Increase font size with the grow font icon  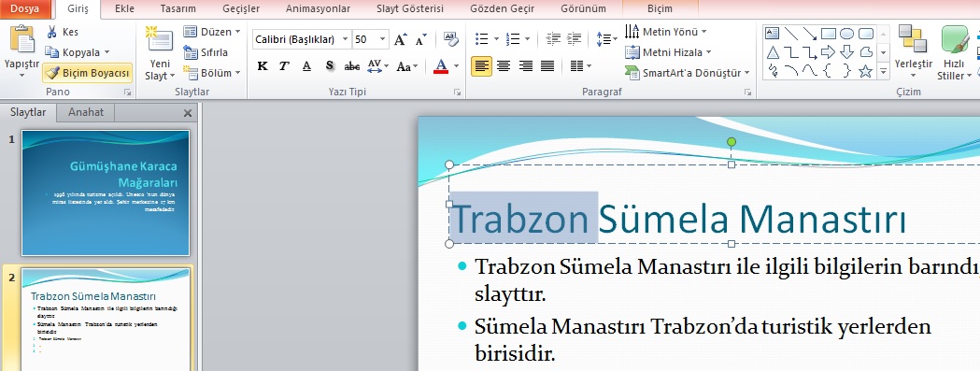(400, 39)
